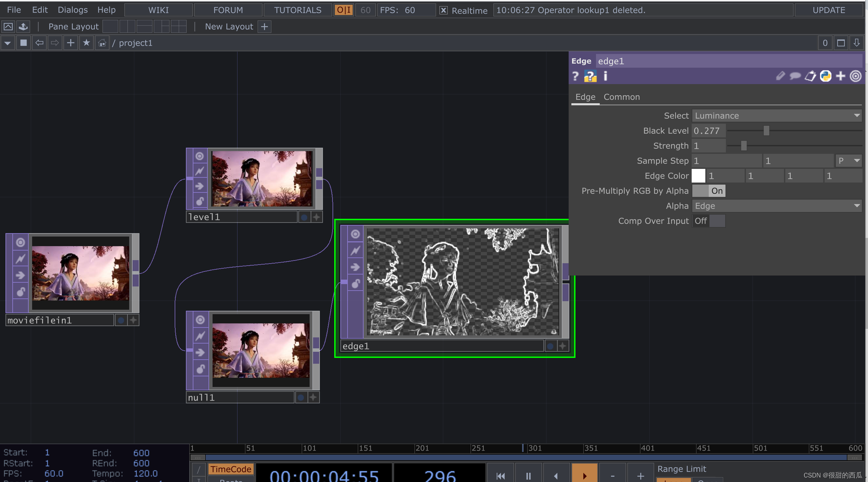Viewport: 868px width, 482px height.
Task: Open operator info via the i icon
Action: click(605, 76)
